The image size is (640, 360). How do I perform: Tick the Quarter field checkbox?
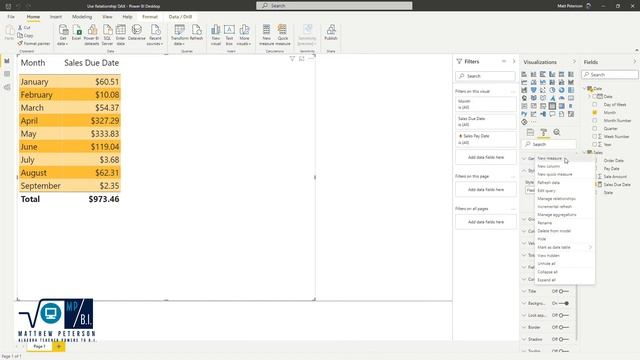[595, 129]
